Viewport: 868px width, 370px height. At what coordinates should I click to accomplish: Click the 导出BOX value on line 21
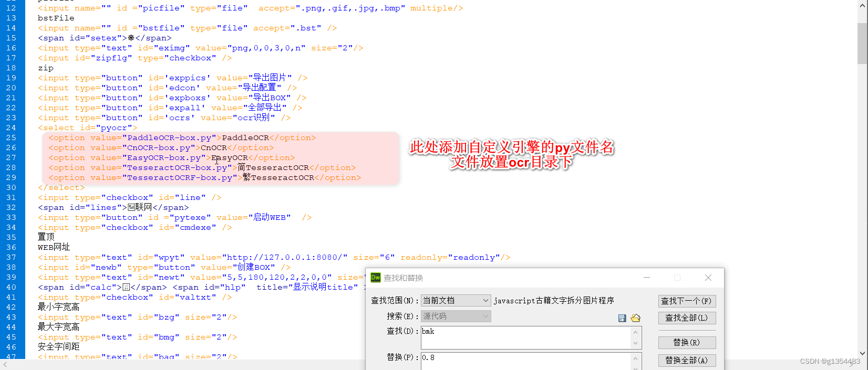[270, 98]
